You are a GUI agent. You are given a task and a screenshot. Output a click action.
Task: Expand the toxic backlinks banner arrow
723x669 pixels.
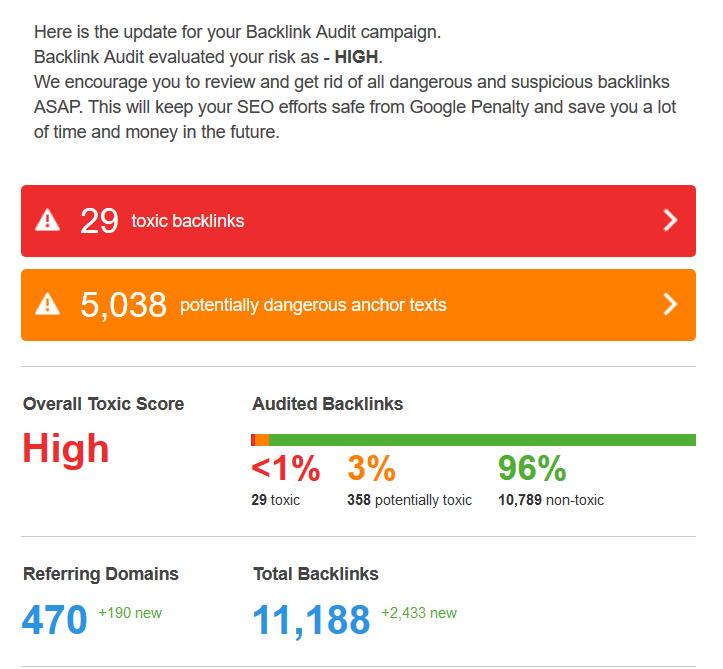click(670, 221)
